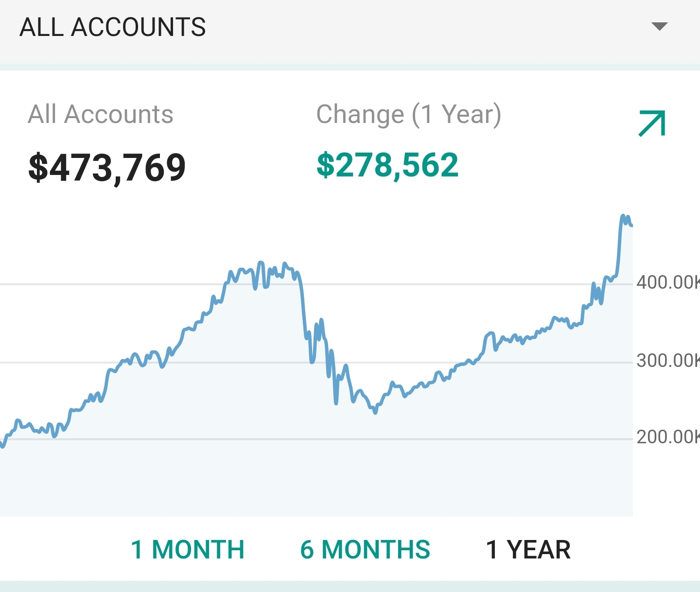700x592 pixels.
Task: Click the 300.00K axis label
Action: tap(667, 361)
